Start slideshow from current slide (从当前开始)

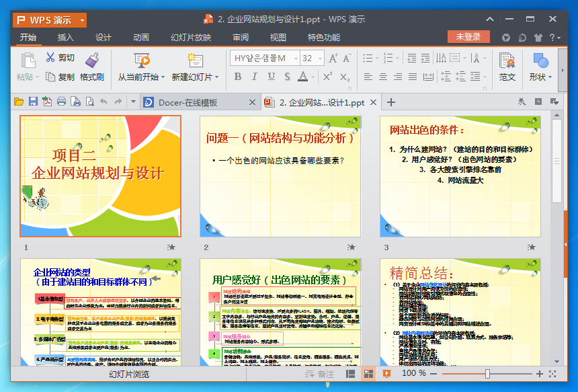tap(141, 61)
